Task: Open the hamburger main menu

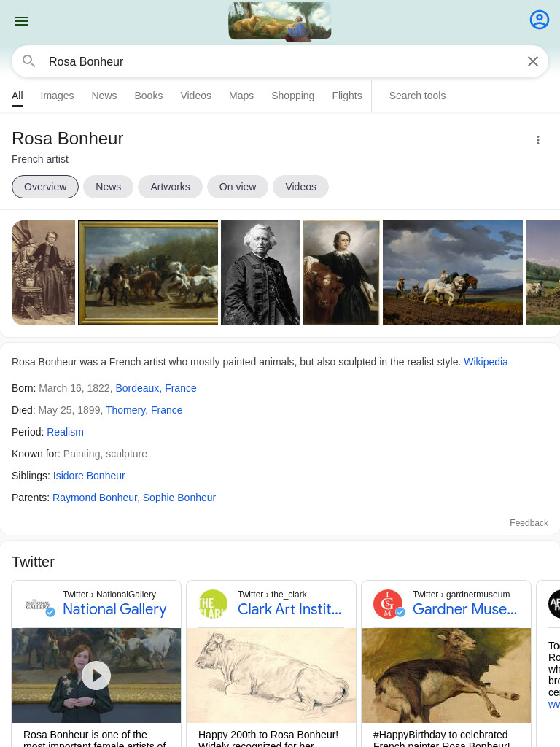Action: (x=22, y=21)
